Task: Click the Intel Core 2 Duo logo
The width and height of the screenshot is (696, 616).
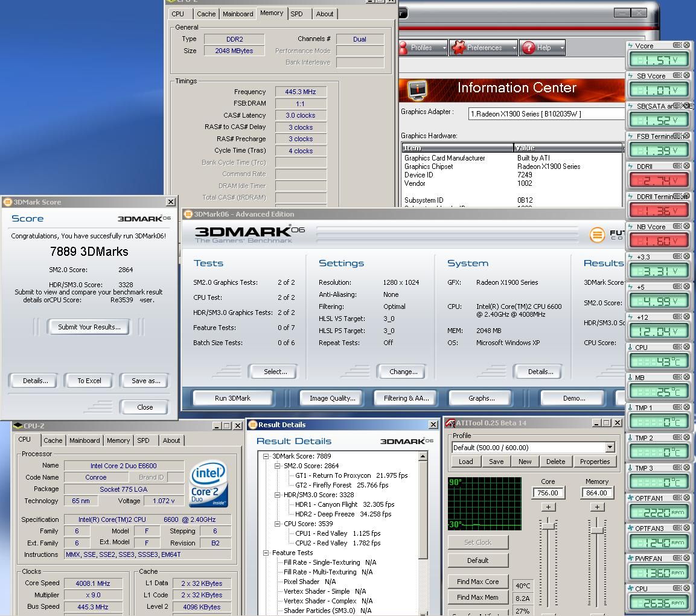Action: (208, 484)
